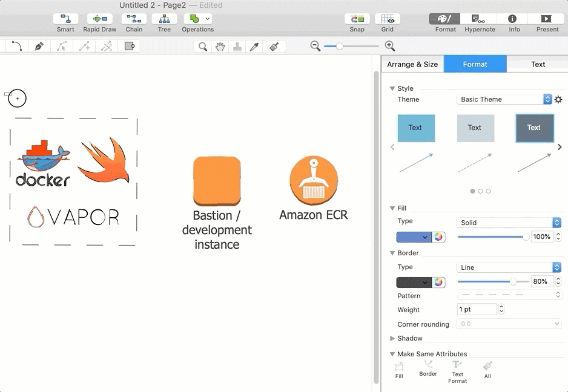Enable Rapid Draw mode
568x392 pixels.
point(100,19)
